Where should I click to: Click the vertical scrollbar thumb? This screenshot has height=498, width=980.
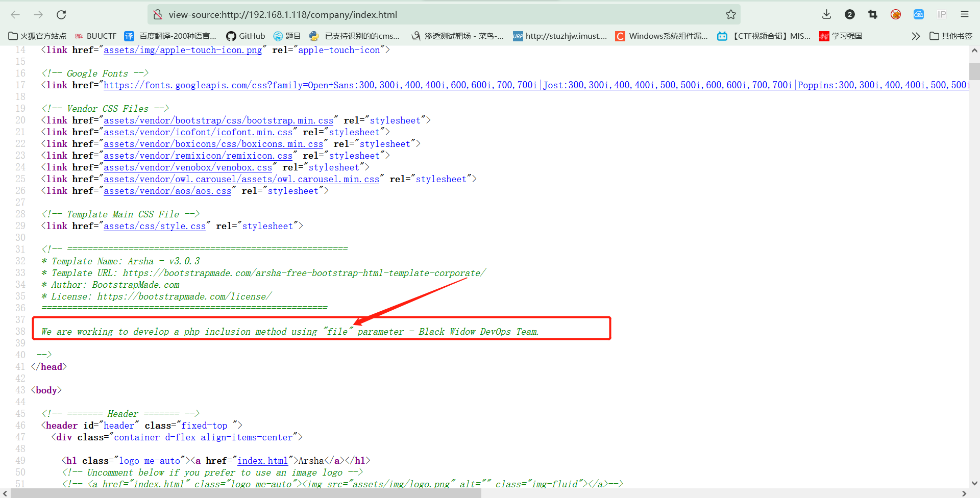(x=974, y=71)
